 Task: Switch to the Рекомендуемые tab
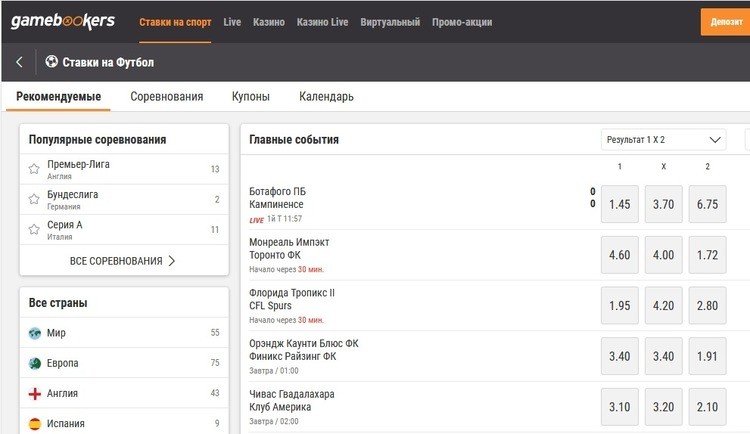tap(58, 97)
